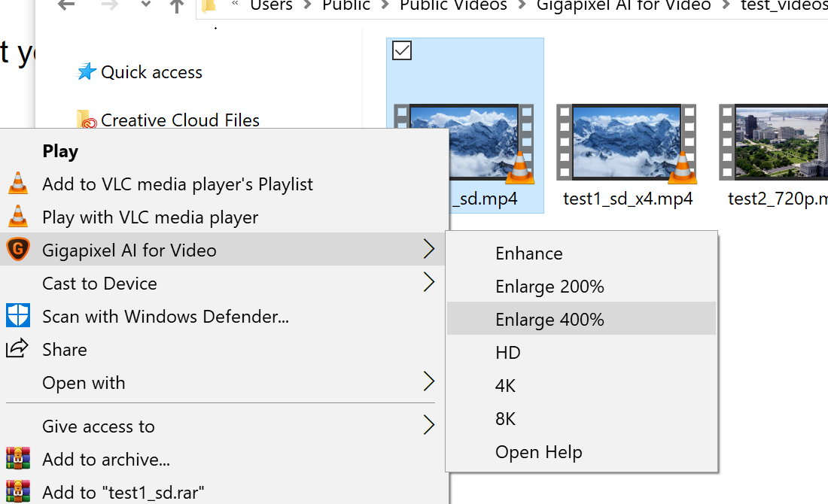Screen dimensions: 828x504
Task: Click the address bar folder icon
Action: (210, 5)
